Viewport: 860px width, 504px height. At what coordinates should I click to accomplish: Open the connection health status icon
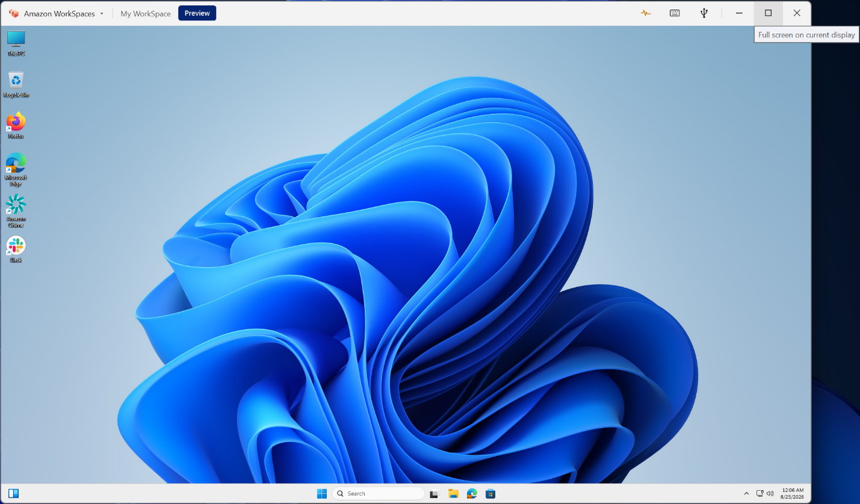646,13
